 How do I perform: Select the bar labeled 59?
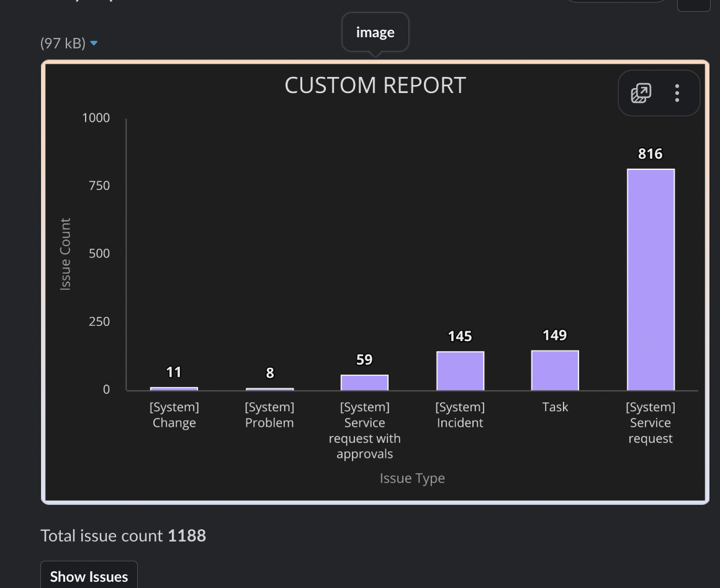coord(364,383)
